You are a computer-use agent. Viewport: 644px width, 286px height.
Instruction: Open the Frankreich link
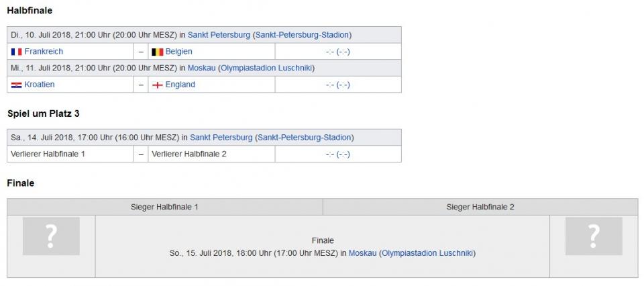click(44, 52)
